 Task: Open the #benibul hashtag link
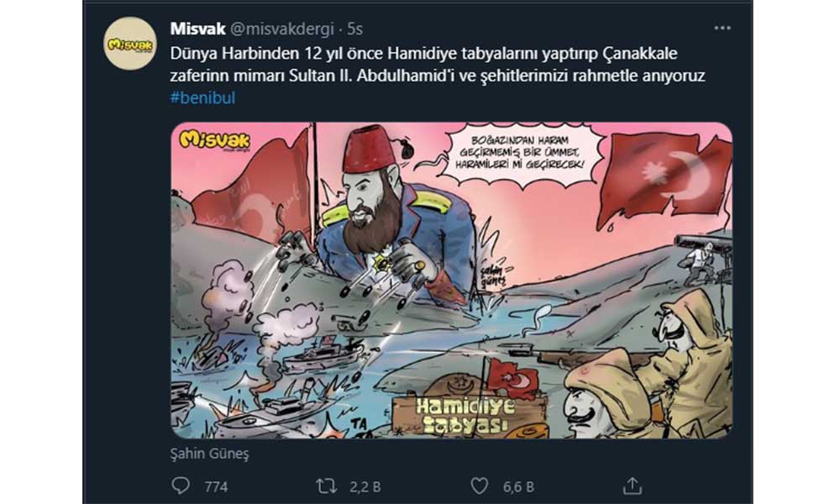pyautogui.click(x=202, y=97)
